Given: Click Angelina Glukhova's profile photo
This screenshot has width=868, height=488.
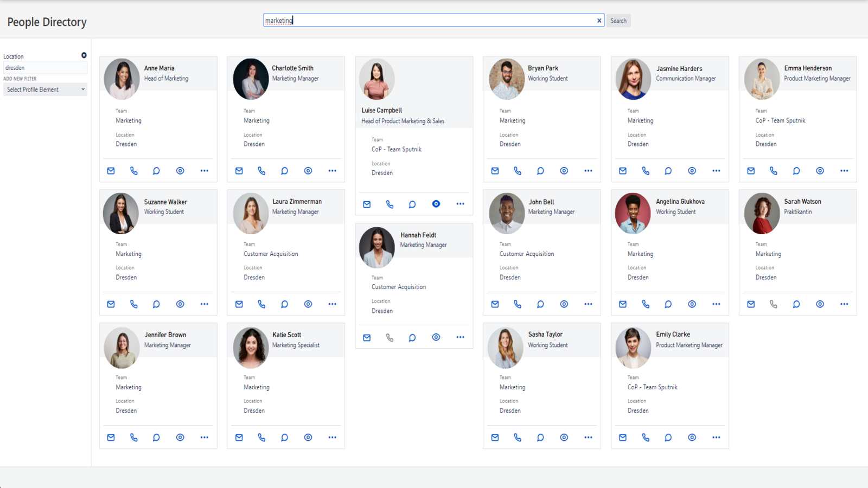Looking at the screenshot, I should point(633,213).
